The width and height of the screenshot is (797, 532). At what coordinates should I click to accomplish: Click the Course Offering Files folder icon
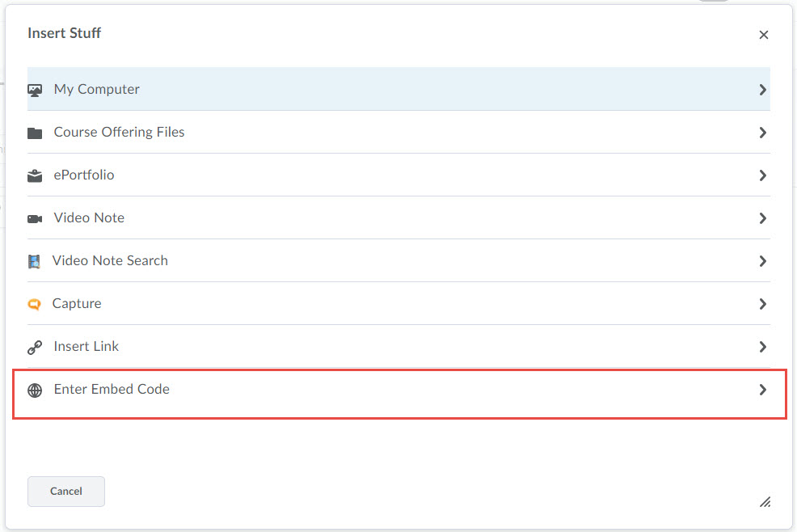pos(35,133)
